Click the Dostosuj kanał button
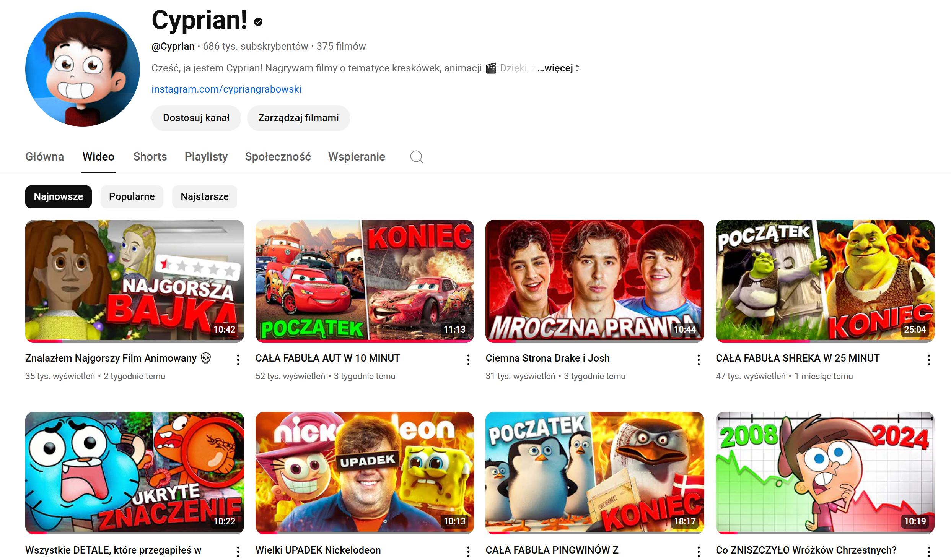 196,118
